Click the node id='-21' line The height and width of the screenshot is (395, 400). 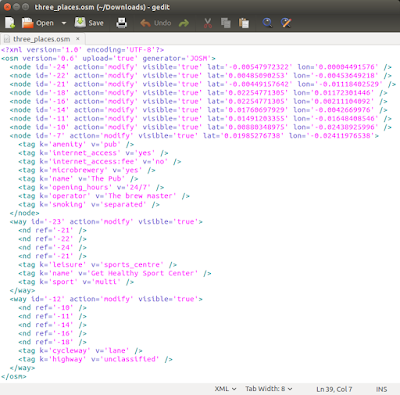[203, 84]
